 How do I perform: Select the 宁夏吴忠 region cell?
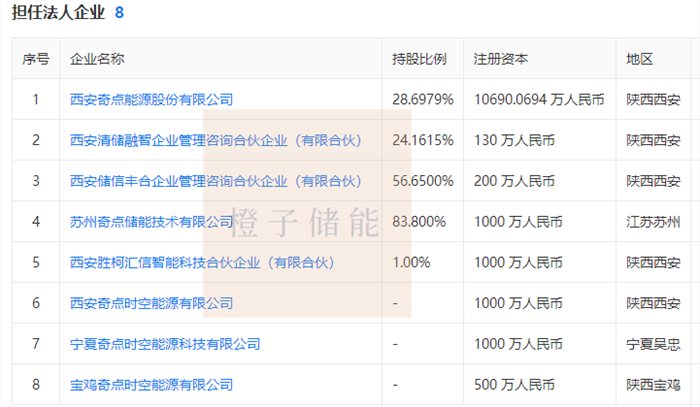(653, 344)
